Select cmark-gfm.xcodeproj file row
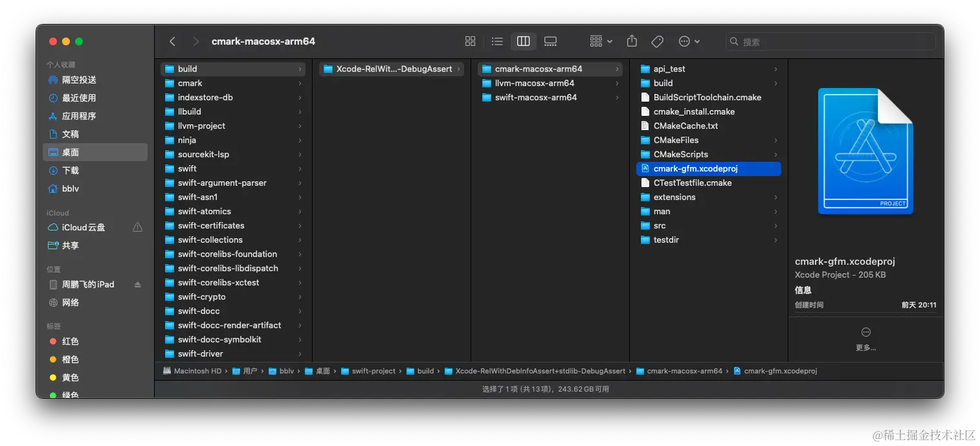Image resolution: width=980 pixels, height=446 pixels. [709, 168]
